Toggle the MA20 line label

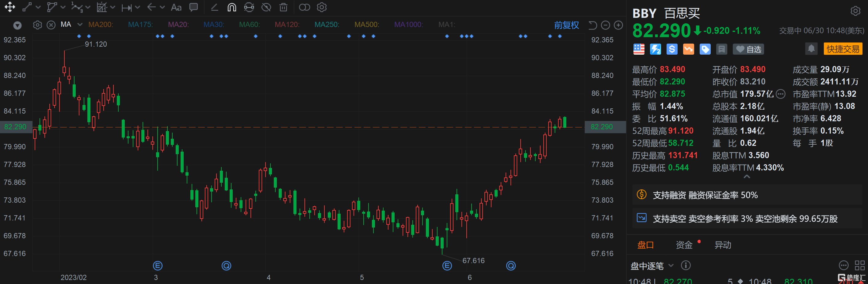pos(178,25)
